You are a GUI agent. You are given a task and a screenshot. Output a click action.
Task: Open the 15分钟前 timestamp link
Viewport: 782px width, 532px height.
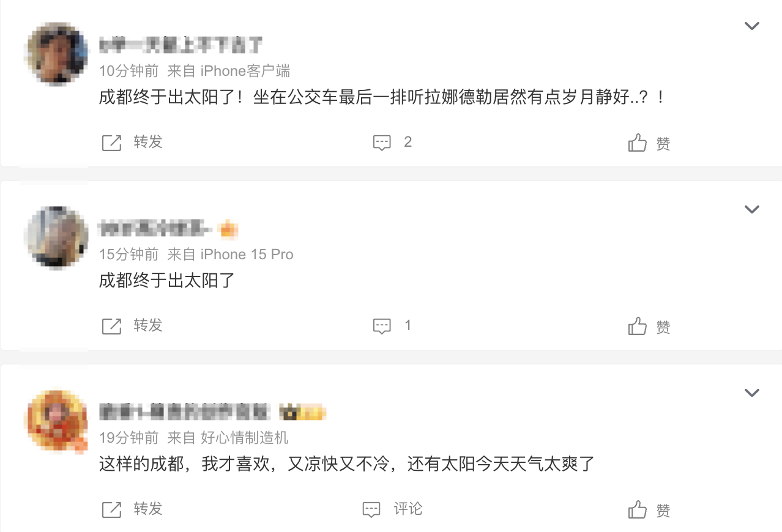point(128,254)
